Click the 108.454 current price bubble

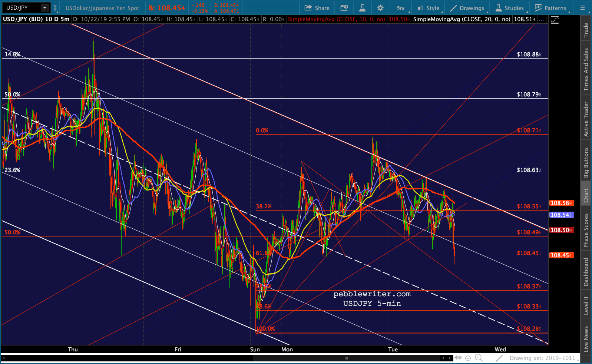pyautogui.click(x=561, y=255)
